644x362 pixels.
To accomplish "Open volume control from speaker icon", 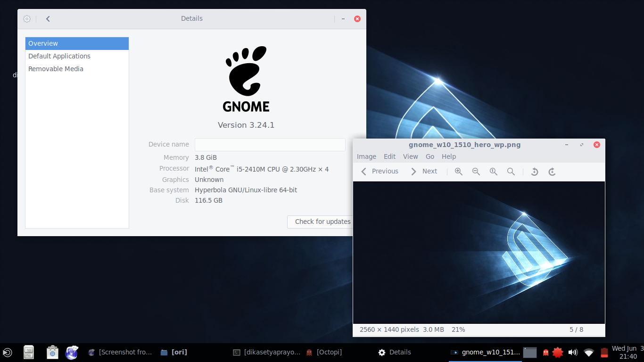I will coord(573,353).
